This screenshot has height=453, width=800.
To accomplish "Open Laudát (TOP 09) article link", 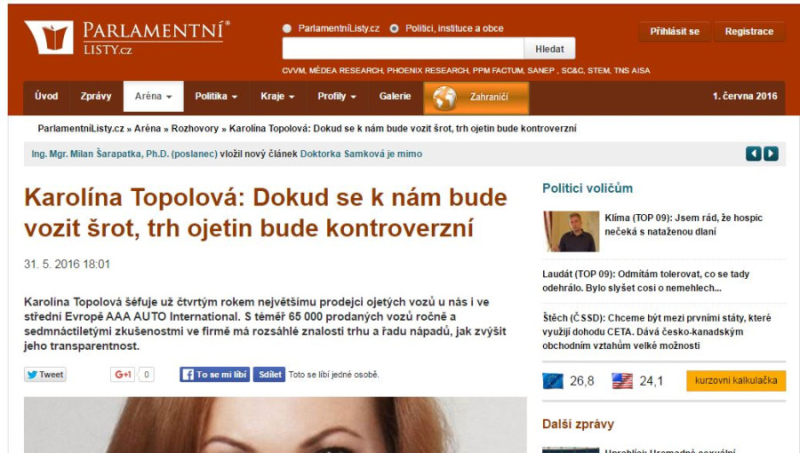I will (645, 281).
